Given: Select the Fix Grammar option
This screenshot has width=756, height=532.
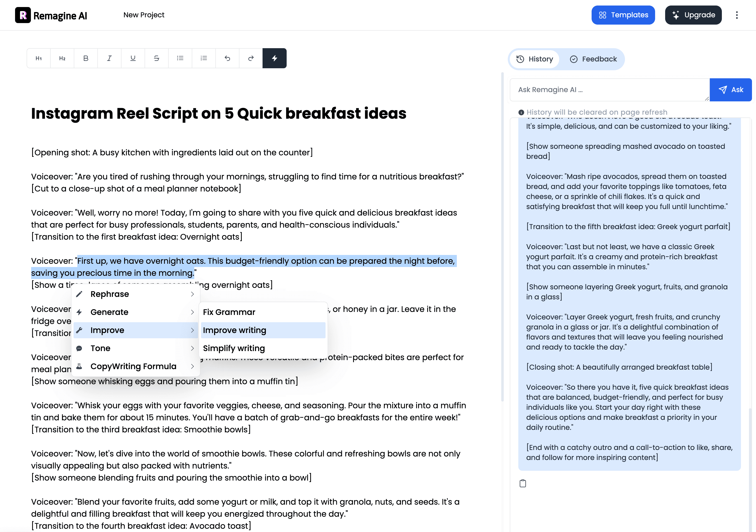Looking at the screenshot, I should click(x=229, y=312).
